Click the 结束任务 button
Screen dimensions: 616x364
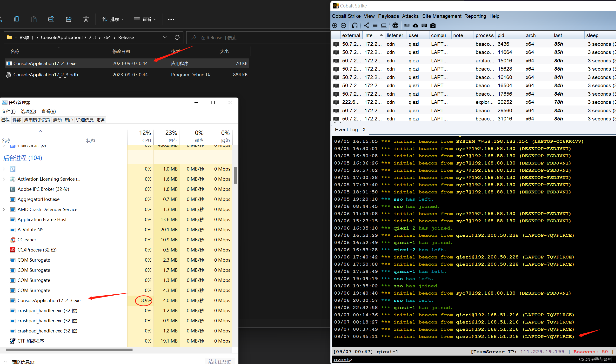[x=220, y=361]
